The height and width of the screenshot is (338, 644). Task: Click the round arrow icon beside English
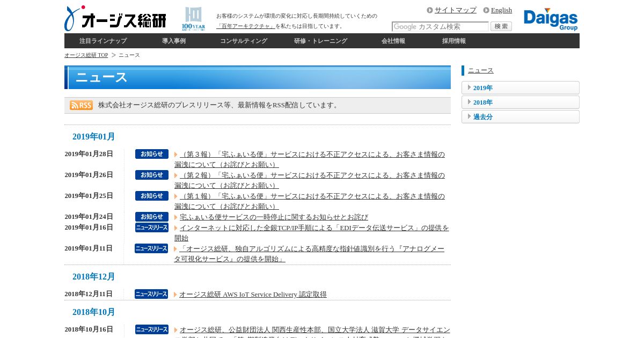click(x=486, y=10)
